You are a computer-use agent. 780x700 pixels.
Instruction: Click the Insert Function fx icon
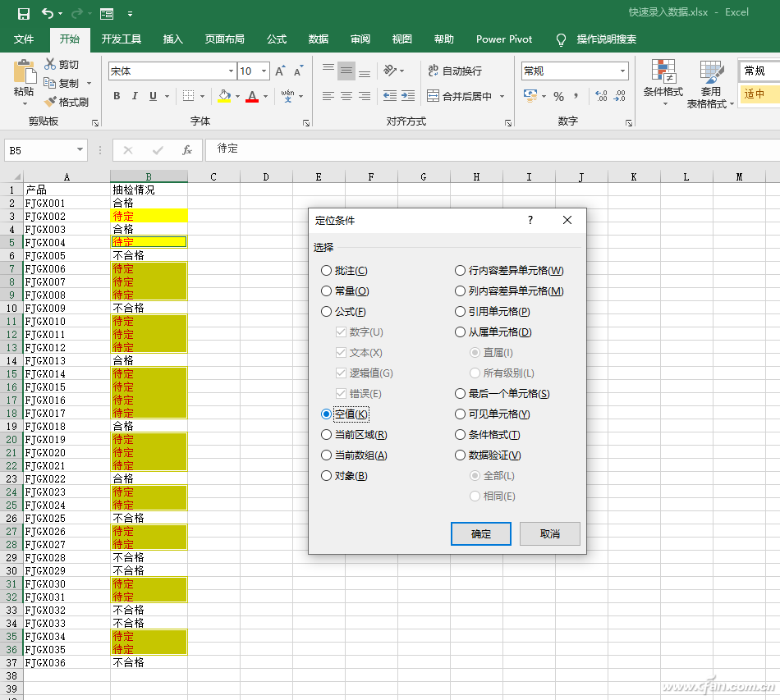pyautogui.click(x=187, y=150)
